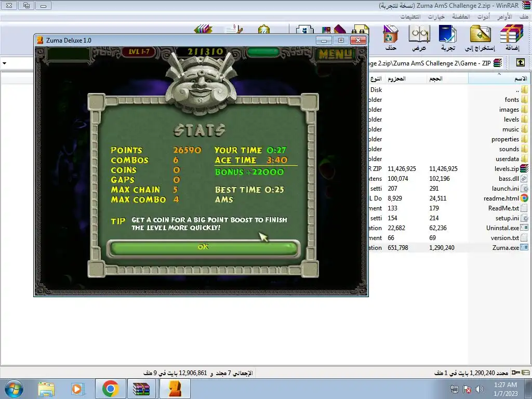Image resolution: width=532 pixels, height=399 pixels.
Task: Click the key icon in WinRAR status bar
Action: [x=516, y=373]
